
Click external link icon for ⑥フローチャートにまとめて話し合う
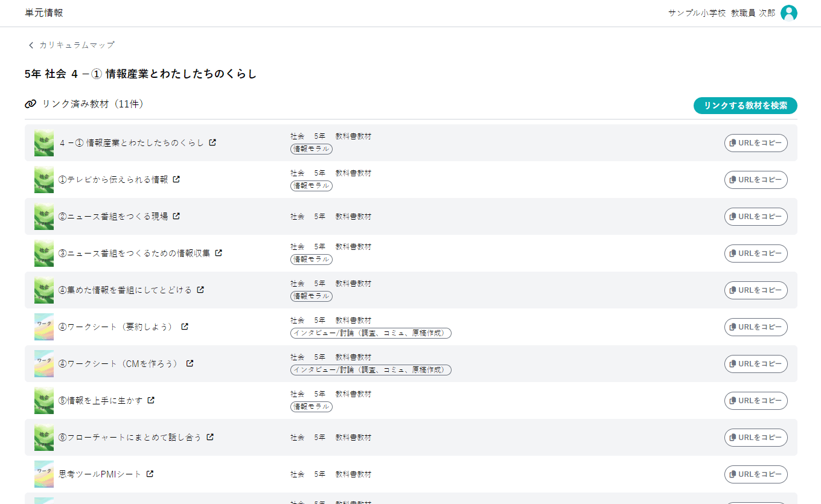coord(210,437)
